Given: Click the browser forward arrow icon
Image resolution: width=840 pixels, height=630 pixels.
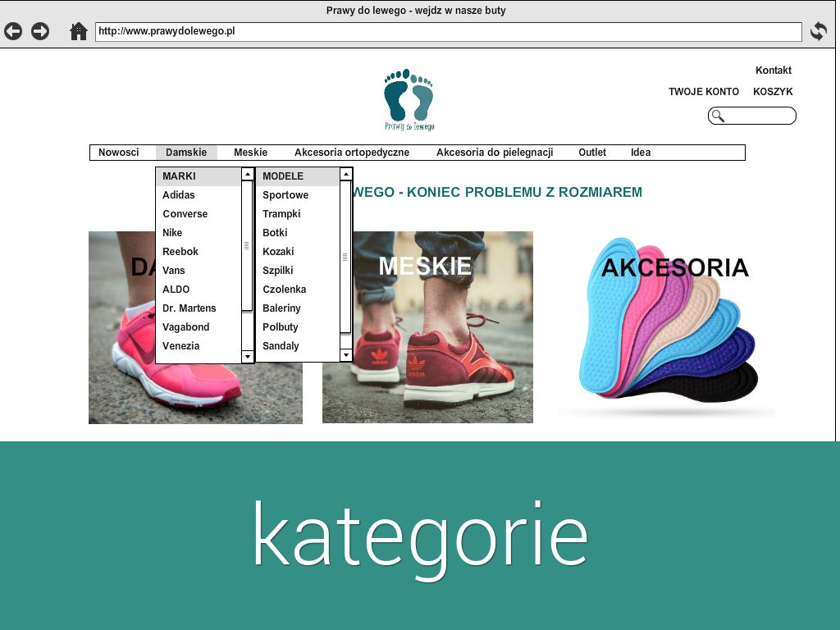Looking at the screenshot, I should (40, 32).
